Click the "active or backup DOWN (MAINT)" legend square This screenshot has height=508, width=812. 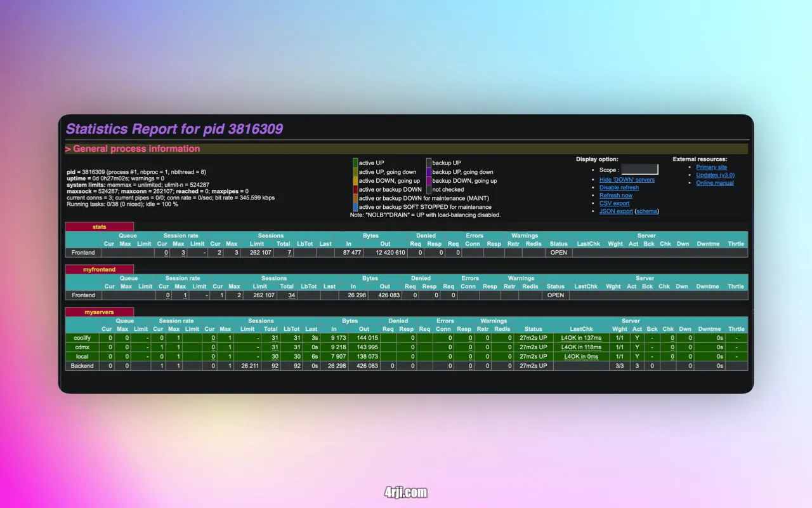click(x=356, y=198)
